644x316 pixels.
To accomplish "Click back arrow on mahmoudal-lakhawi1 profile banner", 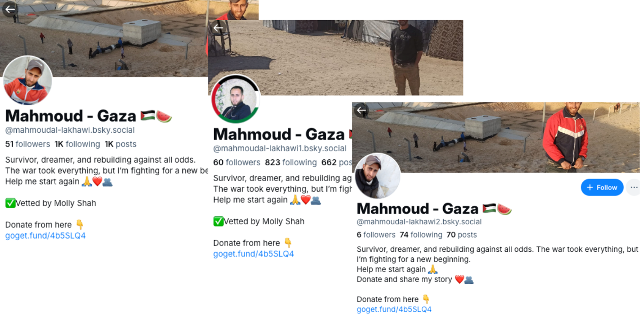I will [x=218, y=28].
